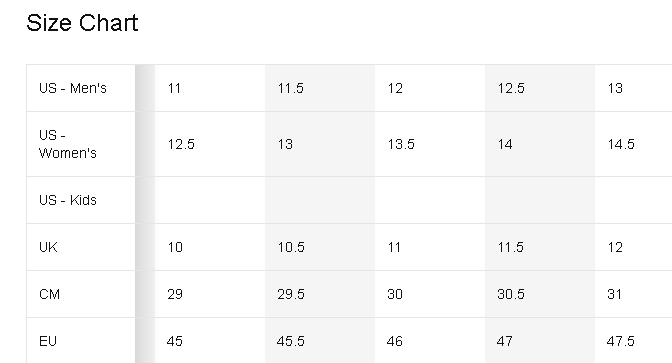Select EU size 45.5 cell
Viewport: 672px width, 363px height.
coord(320,341)
